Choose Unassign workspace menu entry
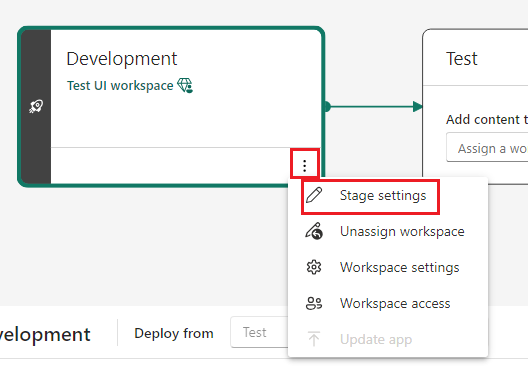528x372 pixels. coord(388,232)
